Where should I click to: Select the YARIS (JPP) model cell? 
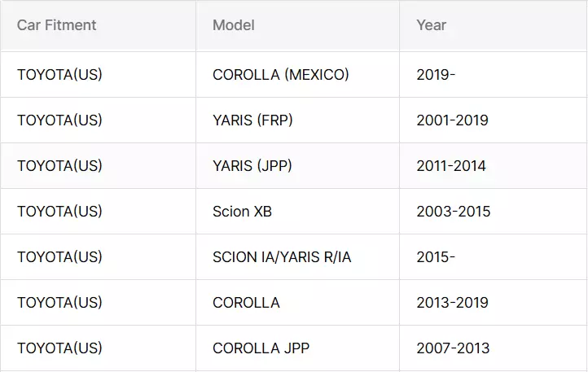[x=252, y=166]
